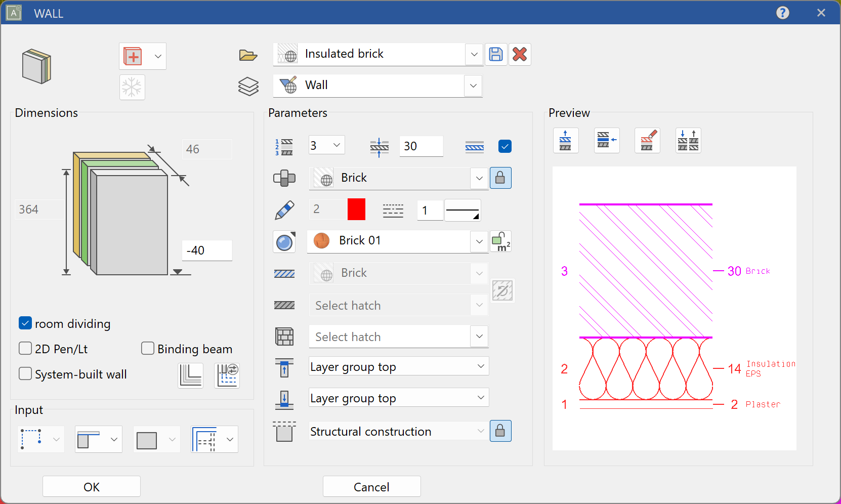Enable the 2D Pen/Lt checkbox
This screenshot has height=504, width=841.
(25, 348)
